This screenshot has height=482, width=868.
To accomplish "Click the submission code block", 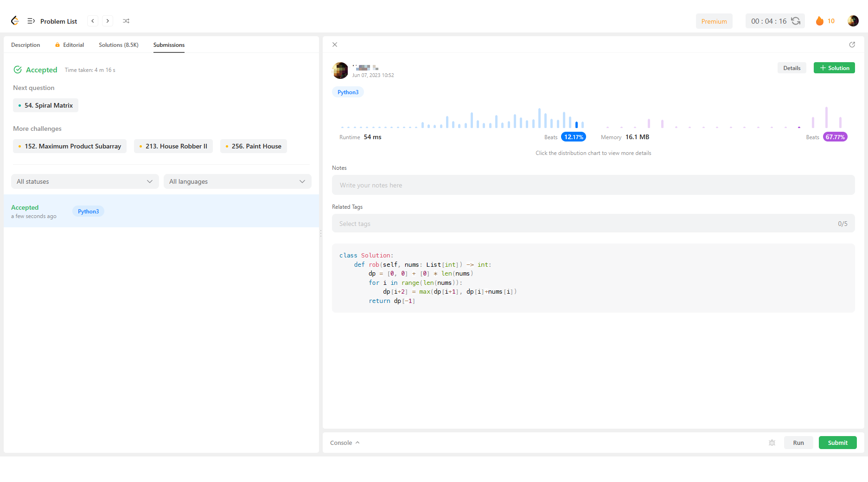I will (x=593, y=278).
